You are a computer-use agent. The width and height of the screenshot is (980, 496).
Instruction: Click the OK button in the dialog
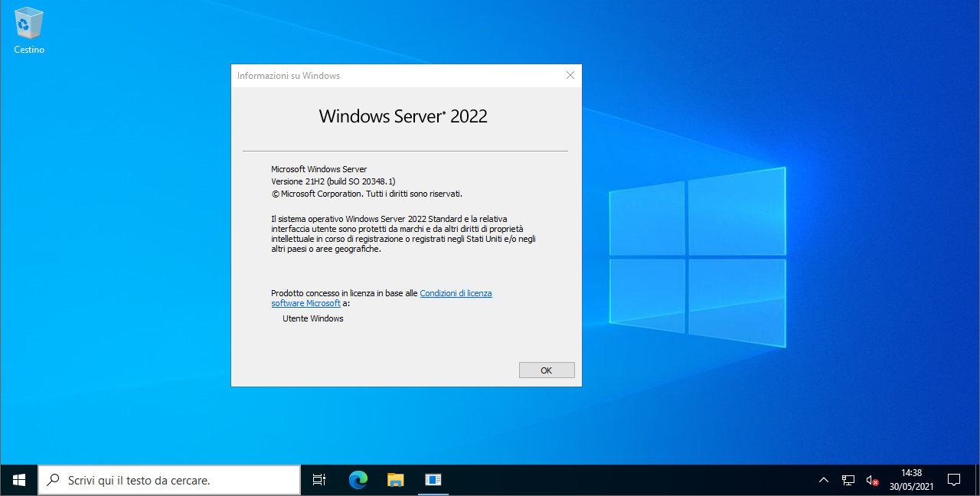(x=547, y=370)
